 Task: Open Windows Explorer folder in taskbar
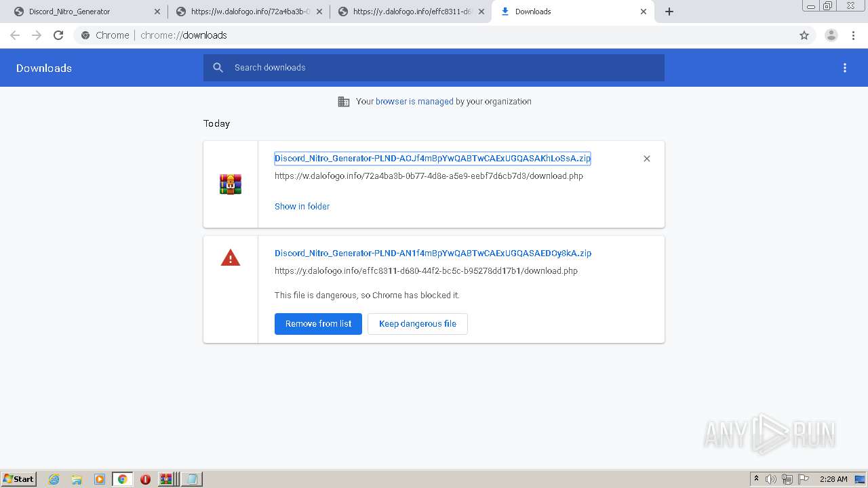pyautogui.click(x=77, y=479)
